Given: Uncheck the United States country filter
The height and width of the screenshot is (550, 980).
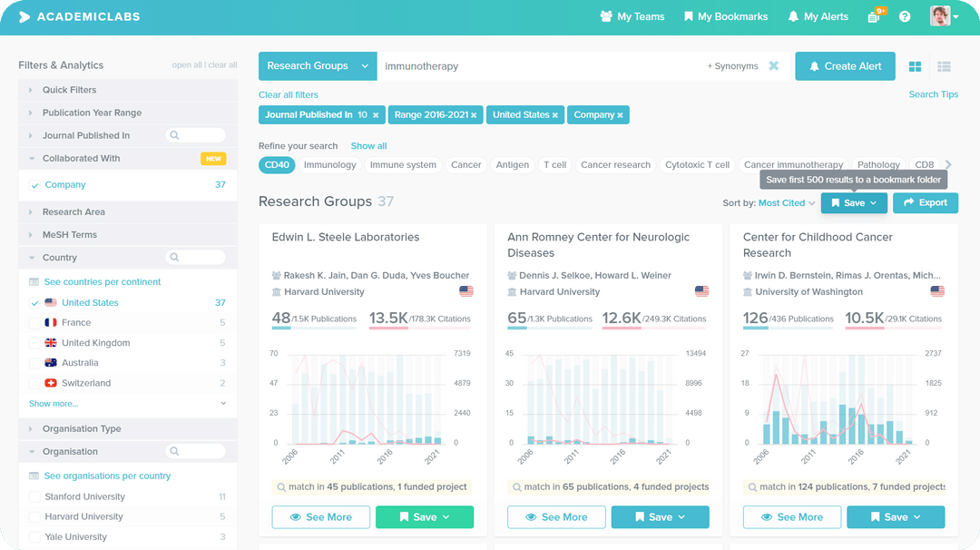Looking at the screenshot, I should pos(34,302).
